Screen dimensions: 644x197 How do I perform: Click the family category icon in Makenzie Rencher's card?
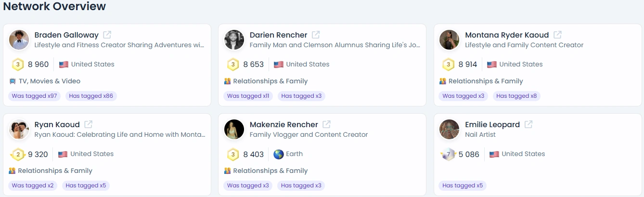click(x=228, y=171)
